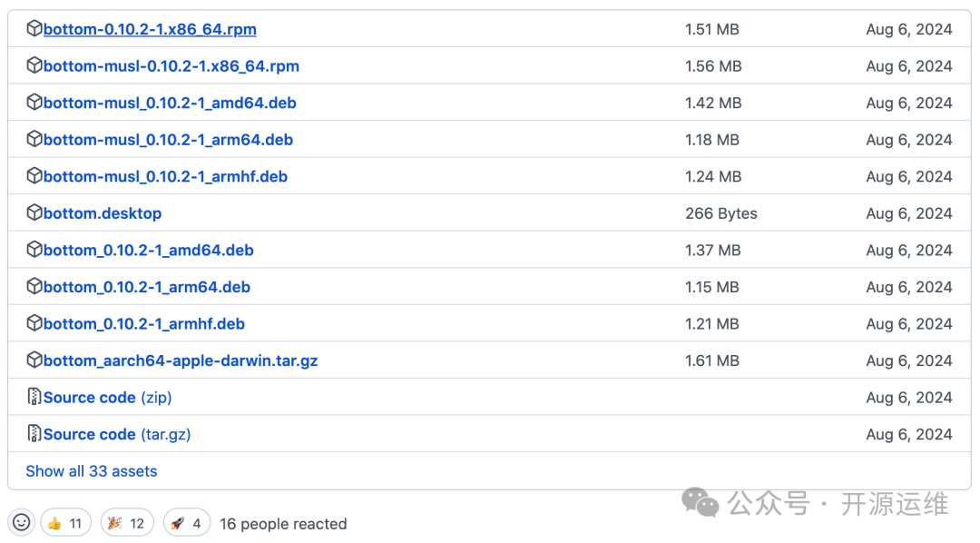Open the smiley add-reaction picker

coord(22,523)
